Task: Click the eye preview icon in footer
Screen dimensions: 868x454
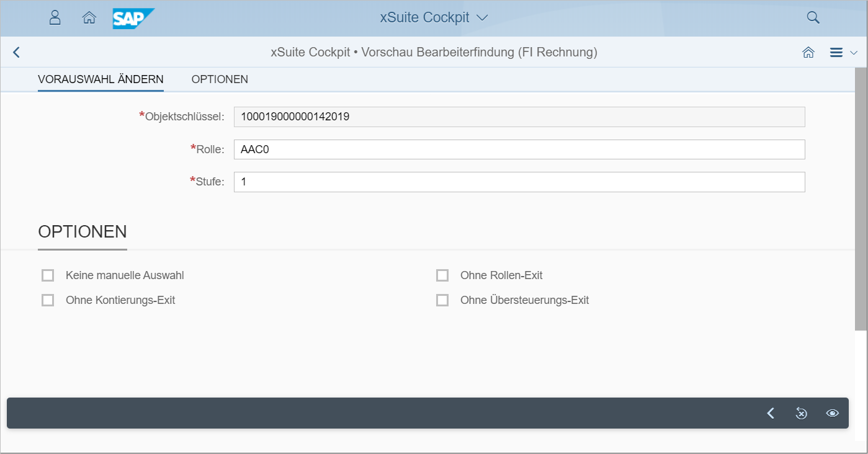Action: [832, 413]
